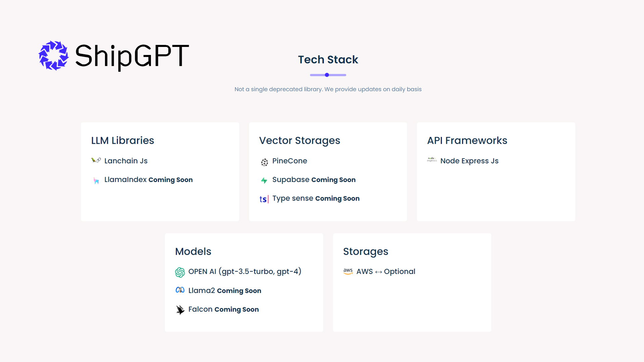This screenshot has width=644, height=362.
Task: Click the Node Express Js icon
Action: [x=432, y=160]
